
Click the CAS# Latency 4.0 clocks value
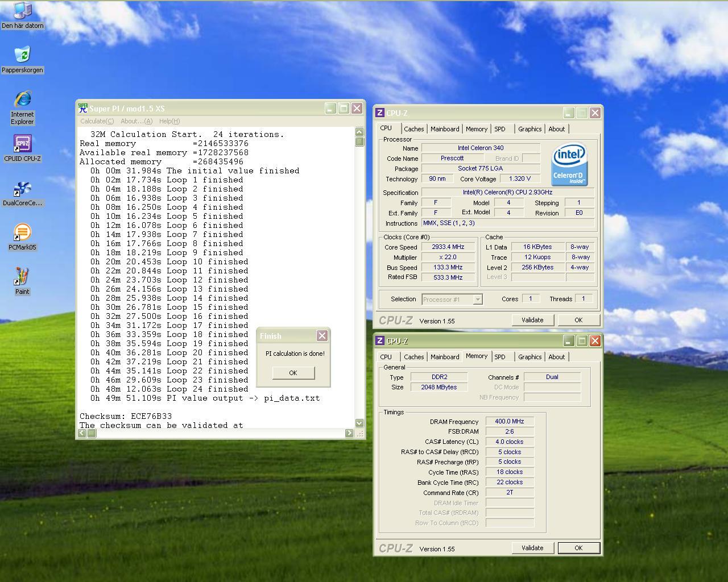click(510, 442)
